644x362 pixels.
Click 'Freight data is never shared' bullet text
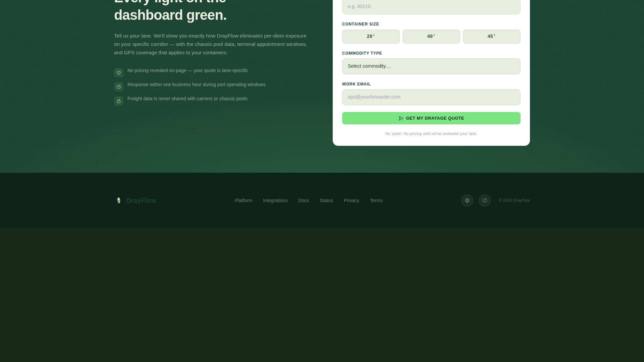click(x=187, y=99)
